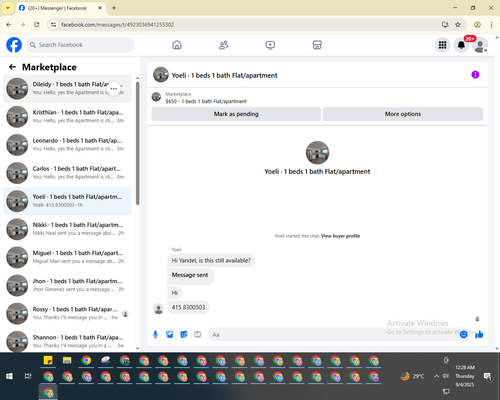The width and height of the screenshot is (500, 400).
Task: Click the Search Facebook field
Action: (x=80, y=45)
